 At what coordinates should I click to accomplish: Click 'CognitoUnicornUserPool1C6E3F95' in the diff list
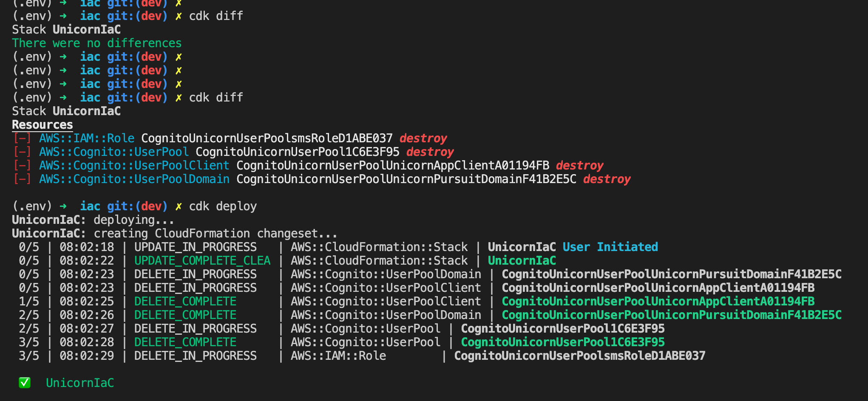coord(298,152)
